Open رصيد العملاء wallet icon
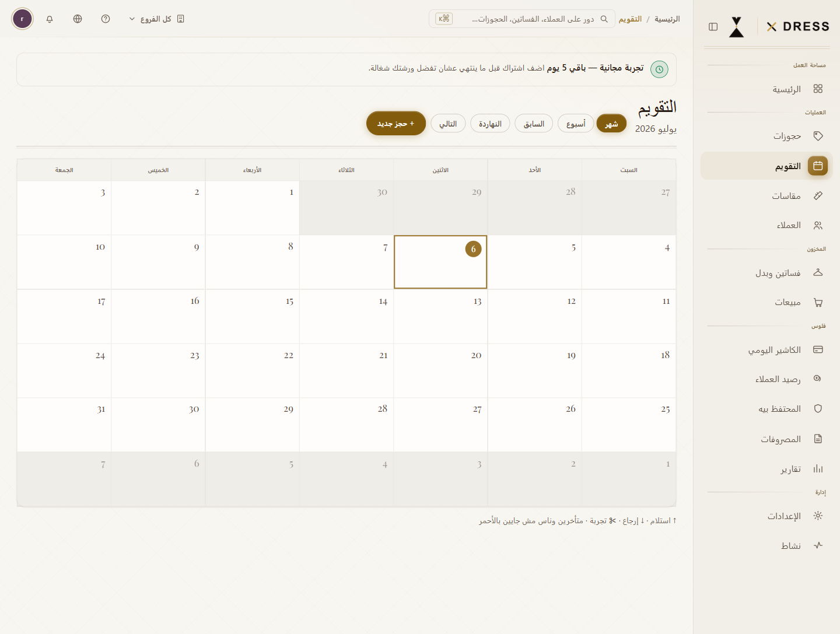Screen dimensions: 840x634 pyautogui.click(x=818, y=379)
